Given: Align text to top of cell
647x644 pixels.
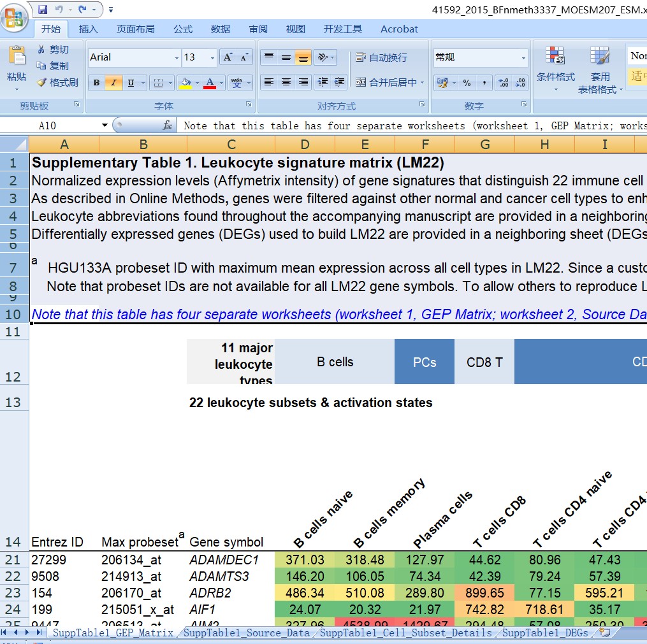Looking at the screenshot, I should click(269, 57).
